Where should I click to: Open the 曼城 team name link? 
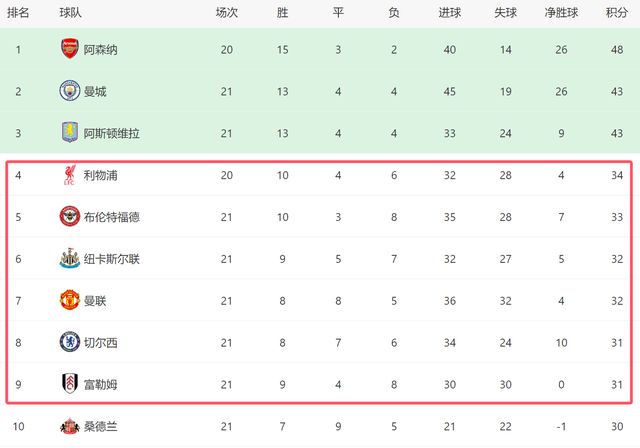coord(95,91)
